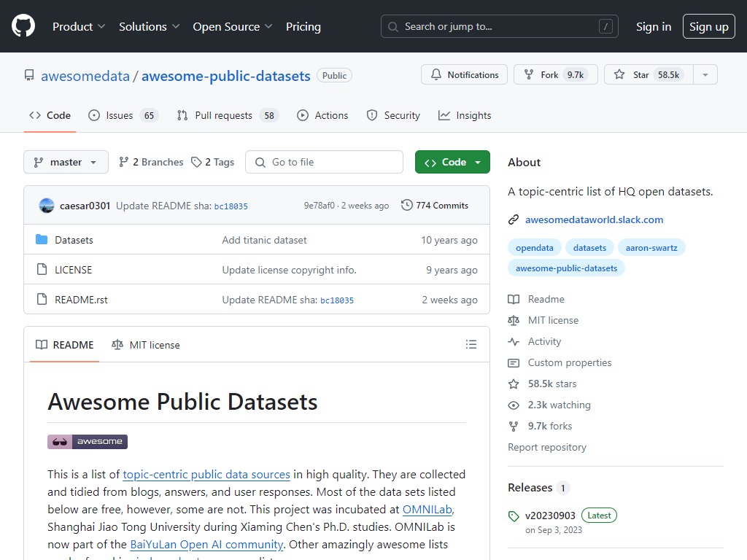Open the Product menu
747x560 pixels.
[79, 27]
